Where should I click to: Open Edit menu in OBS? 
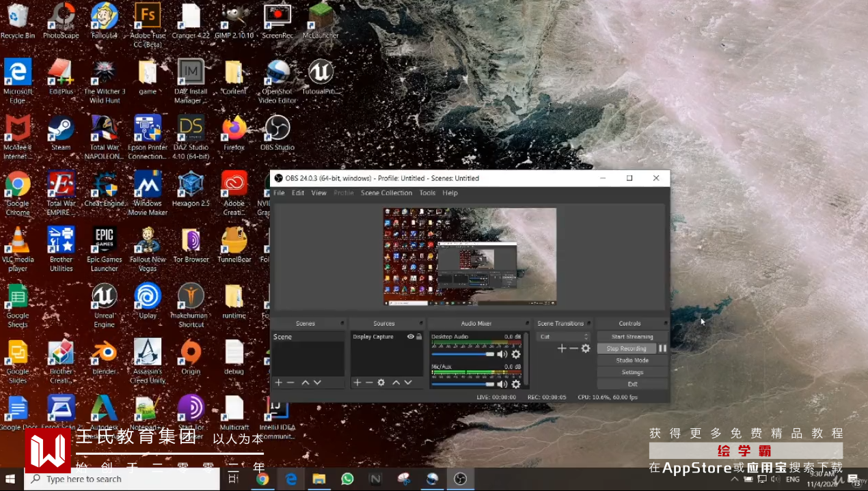click(x=298, y=193)
